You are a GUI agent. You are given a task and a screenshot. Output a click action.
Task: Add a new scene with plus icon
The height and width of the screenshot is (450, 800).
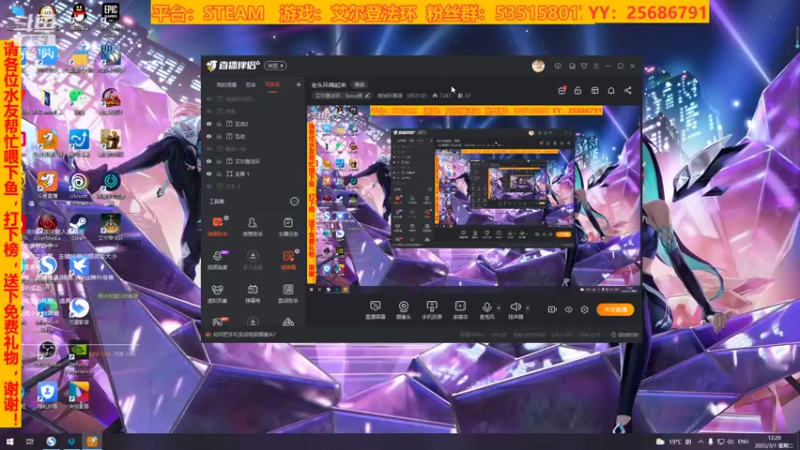[298, 84]
